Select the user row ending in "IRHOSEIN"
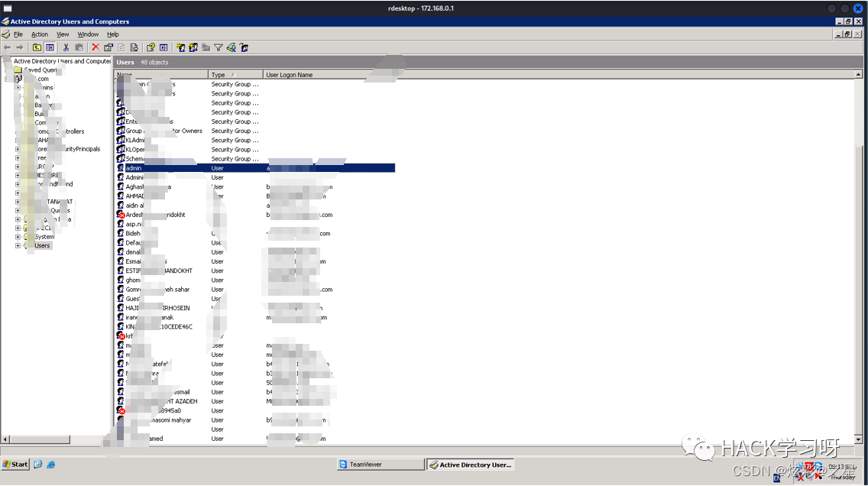The width and height of the screenshot is (868, 486). click(256, 308)
